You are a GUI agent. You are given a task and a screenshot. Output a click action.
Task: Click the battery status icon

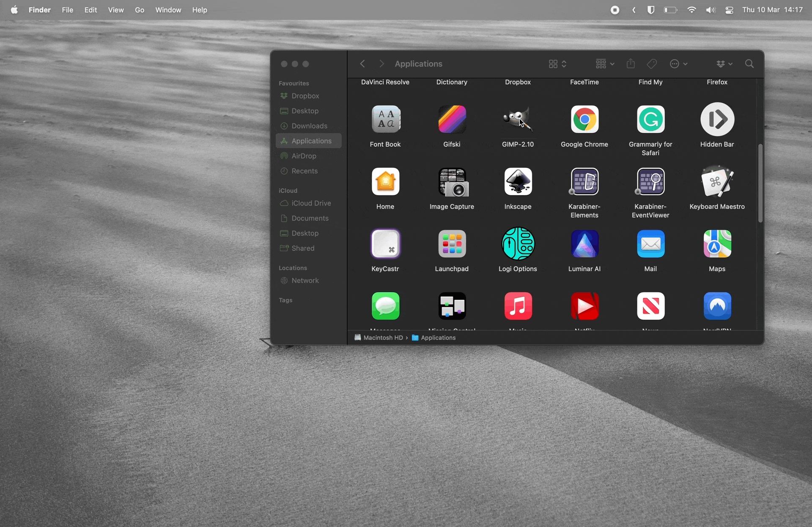click(x=671, y=10)
